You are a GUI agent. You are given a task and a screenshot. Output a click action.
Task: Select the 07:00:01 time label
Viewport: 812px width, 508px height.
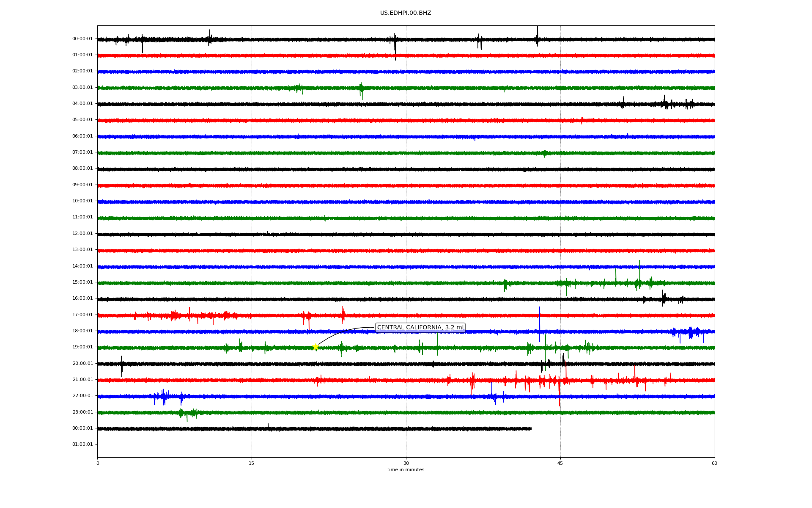82,152
